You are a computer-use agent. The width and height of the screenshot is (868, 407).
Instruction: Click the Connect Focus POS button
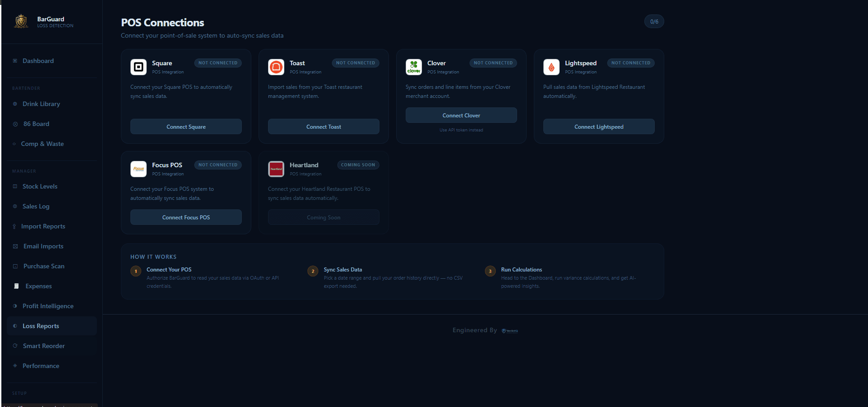tap(186, 217)
